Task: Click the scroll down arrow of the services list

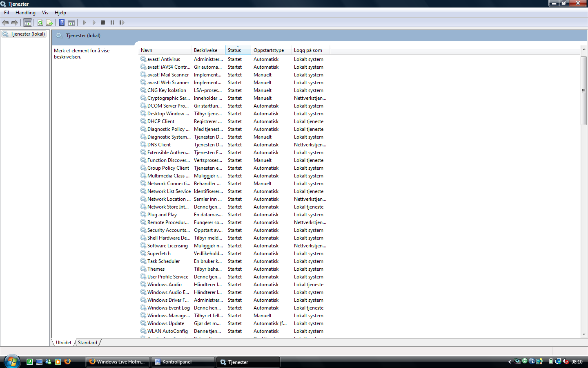Action: 584,334
